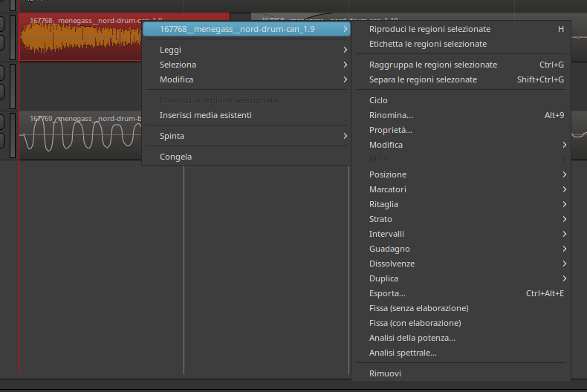Expand the Posizione submenu
The image size is (587, 392).
coord(388,174)
